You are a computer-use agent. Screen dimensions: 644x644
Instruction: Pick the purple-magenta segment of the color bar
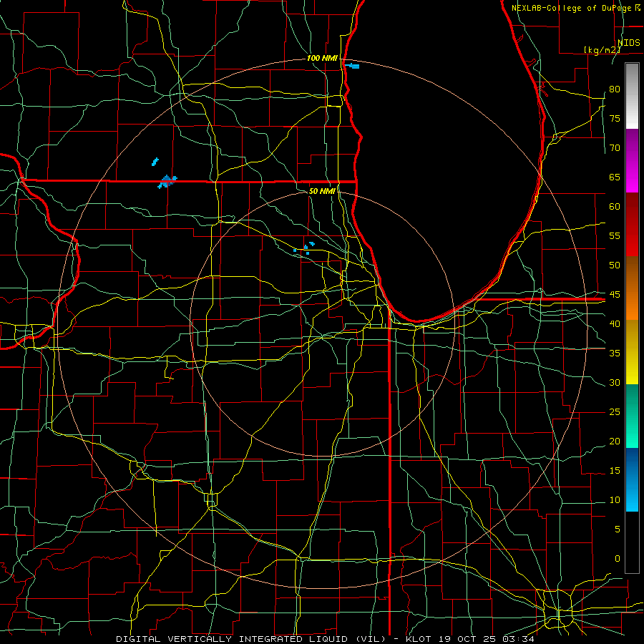pyautogui.click(x=632, y=160)
